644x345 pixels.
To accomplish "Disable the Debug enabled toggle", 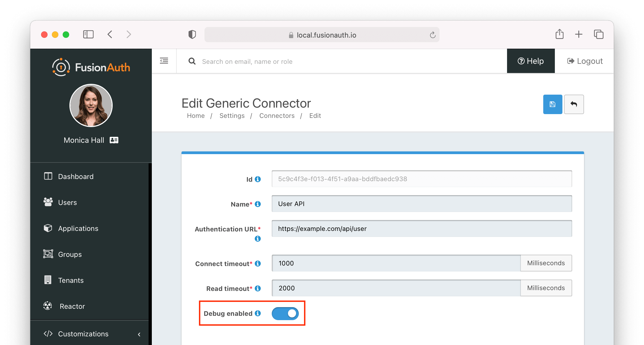I will pos(285,313).
